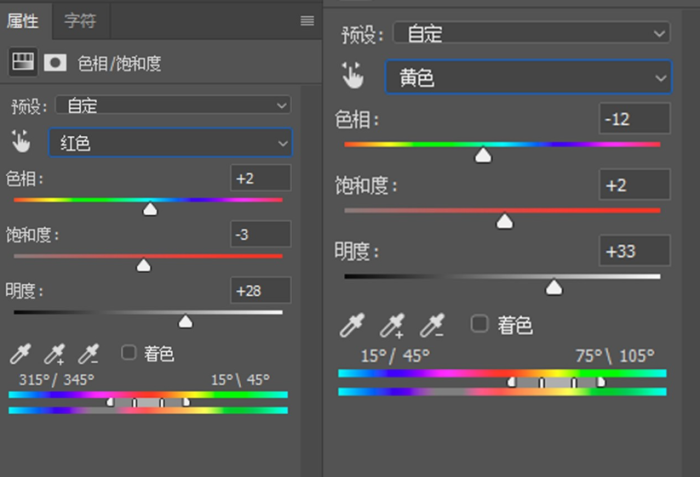Pick the eyedropper tool in the left panel
Screen dimensions: 700x477
coord(21,353)
